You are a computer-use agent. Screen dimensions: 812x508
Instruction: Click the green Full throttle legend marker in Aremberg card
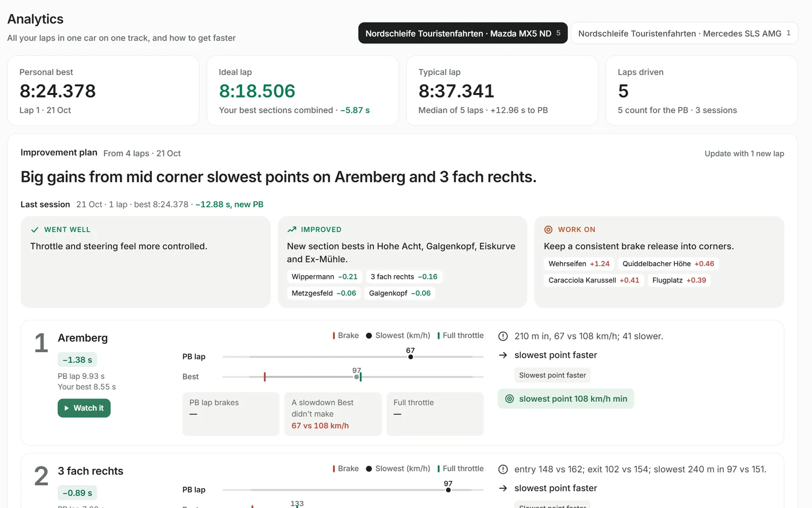pos(438,336)
